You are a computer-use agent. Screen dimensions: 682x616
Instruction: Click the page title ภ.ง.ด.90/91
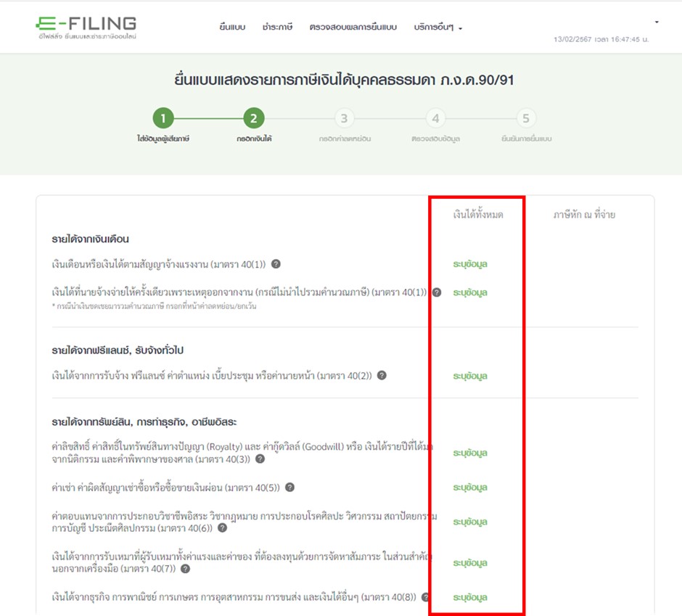(x=344, y=80)
